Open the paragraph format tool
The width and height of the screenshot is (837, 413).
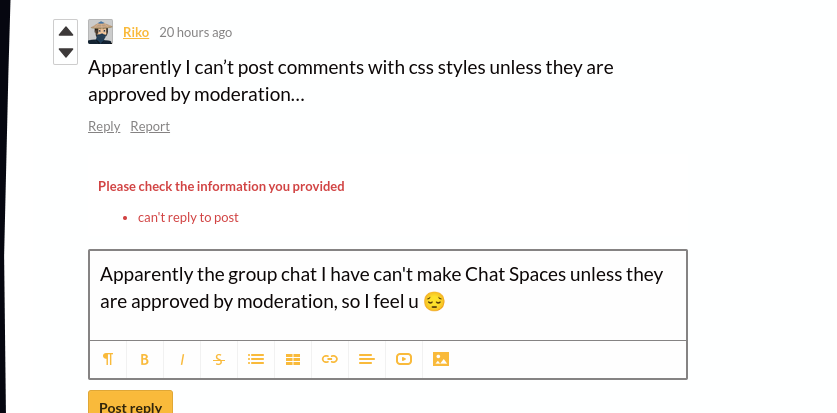pos(108,359)
